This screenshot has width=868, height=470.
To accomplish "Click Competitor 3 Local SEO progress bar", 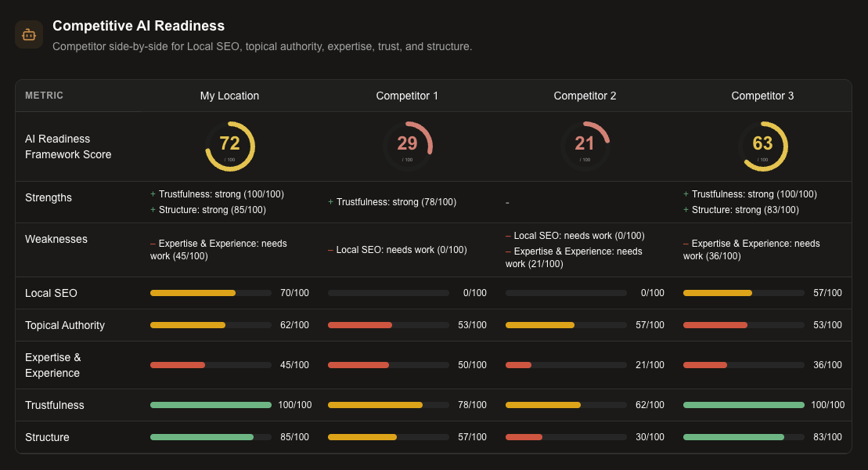I will click(744, 293).
